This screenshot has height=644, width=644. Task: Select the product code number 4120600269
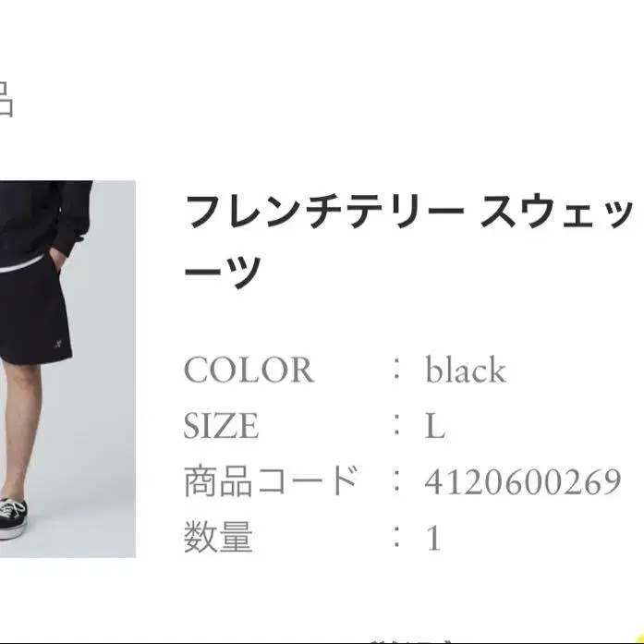click(522, 481)
